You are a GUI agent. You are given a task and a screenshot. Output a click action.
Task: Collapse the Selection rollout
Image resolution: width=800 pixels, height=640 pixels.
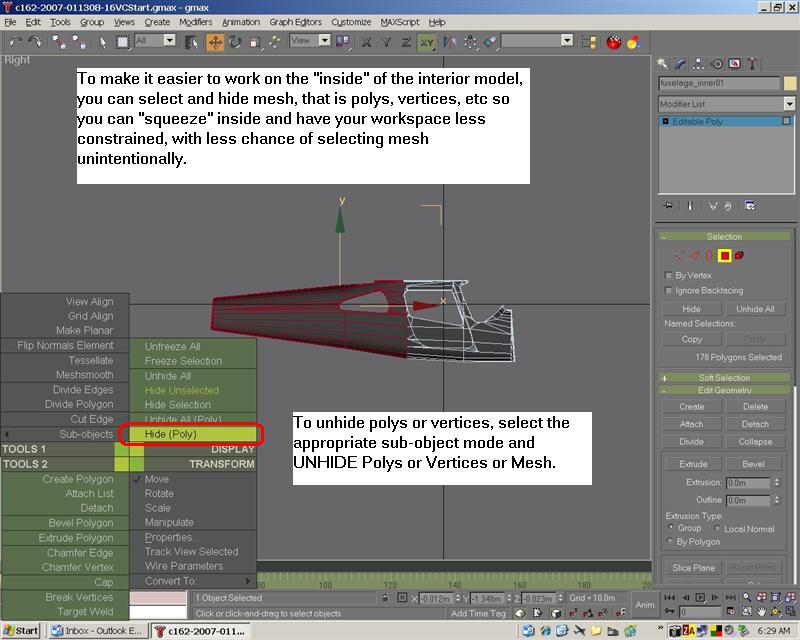[x=724, y=237]
